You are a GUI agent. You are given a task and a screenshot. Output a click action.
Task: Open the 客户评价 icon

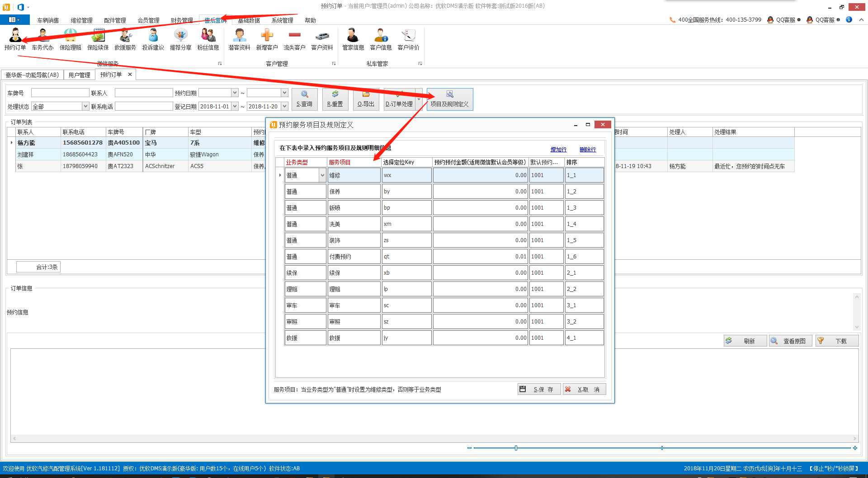[408, 39]
